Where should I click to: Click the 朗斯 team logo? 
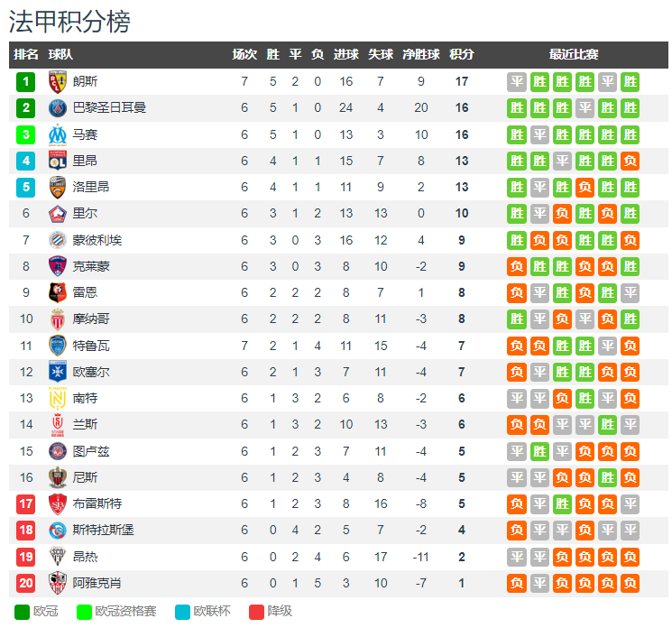point(58,81)
